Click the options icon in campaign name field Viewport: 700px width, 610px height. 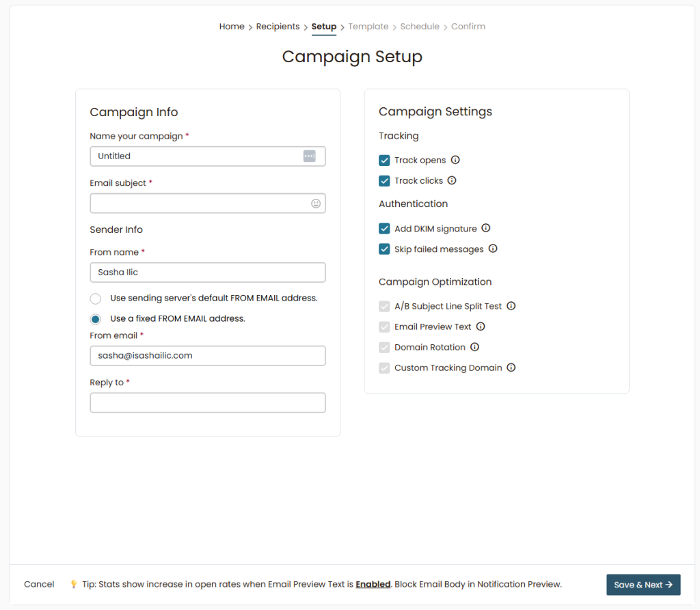309,156
